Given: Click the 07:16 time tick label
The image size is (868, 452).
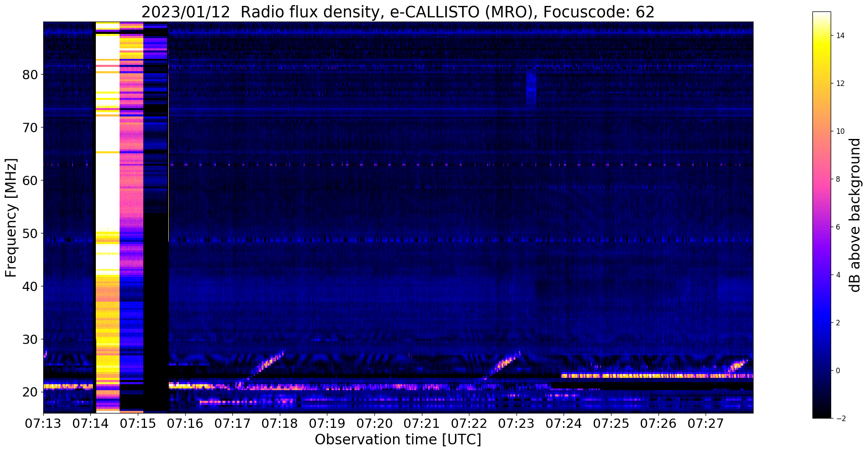Looking at the screenshot, I should 185,424.
